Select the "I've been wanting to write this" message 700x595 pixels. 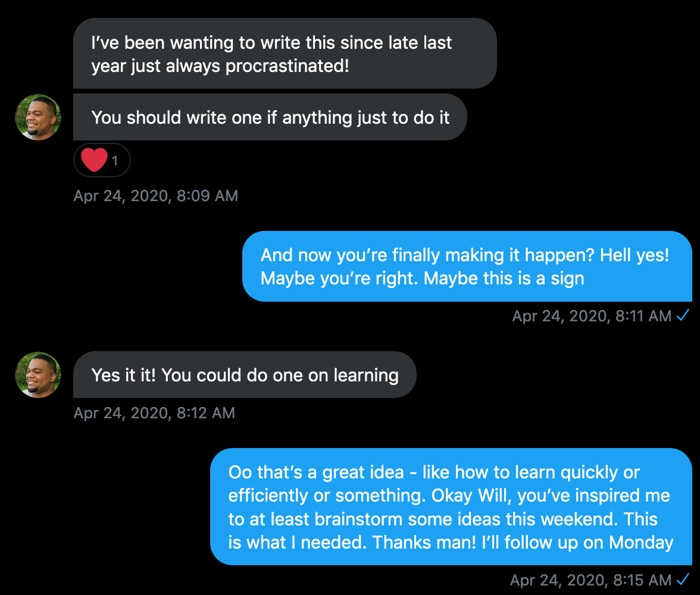coord(285,54)
